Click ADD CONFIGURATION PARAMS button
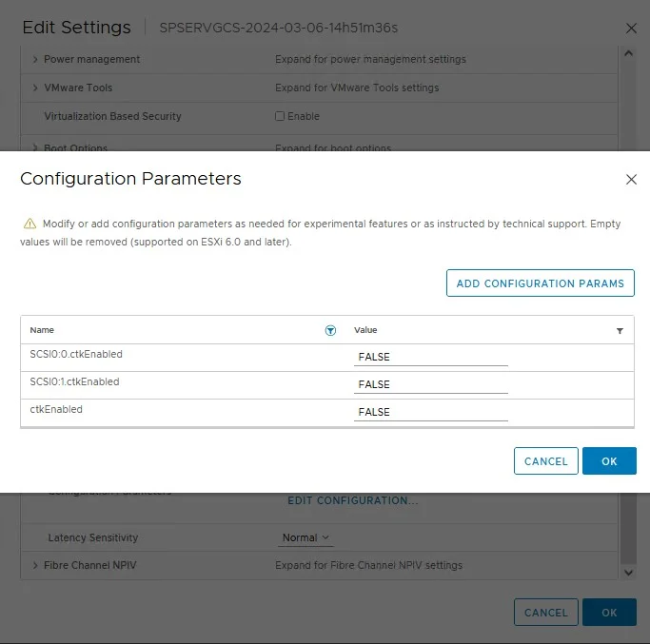 pyautogui.click(x=540, y=283)
